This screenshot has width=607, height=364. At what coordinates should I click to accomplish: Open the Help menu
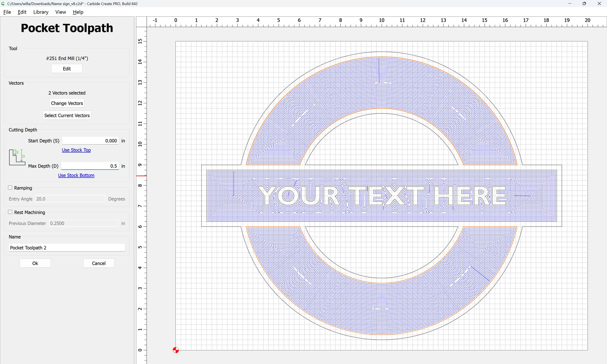point(78,12)
